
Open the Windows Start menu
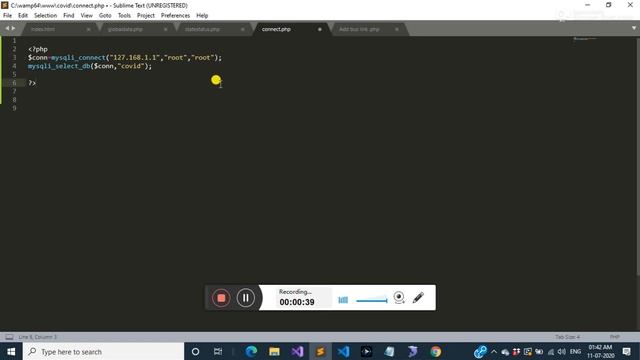coord(11,351)
